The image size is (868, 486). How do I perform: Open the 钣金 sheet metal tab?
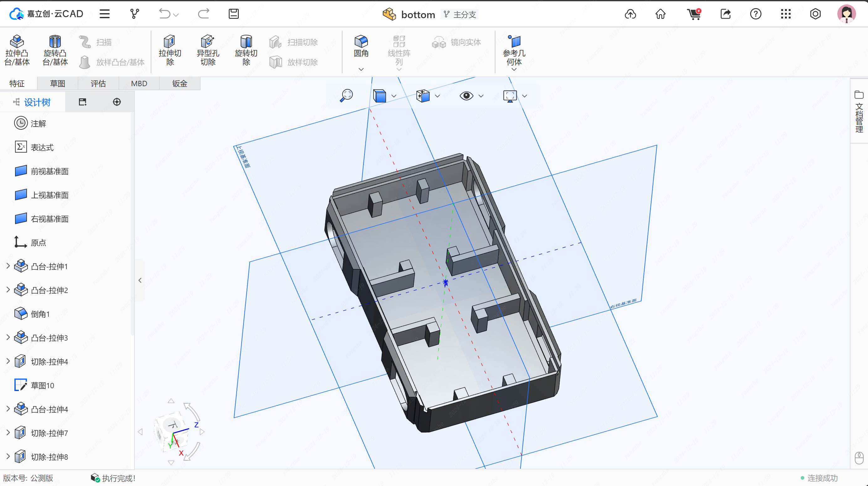[x=180, y=83]
